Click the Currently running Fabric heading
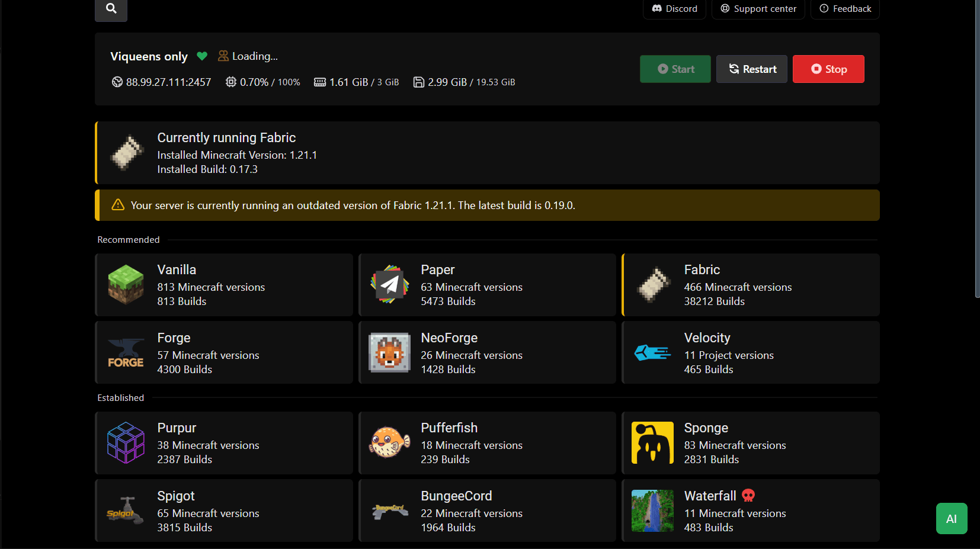The image size is (980, 549). coord(226,137)
